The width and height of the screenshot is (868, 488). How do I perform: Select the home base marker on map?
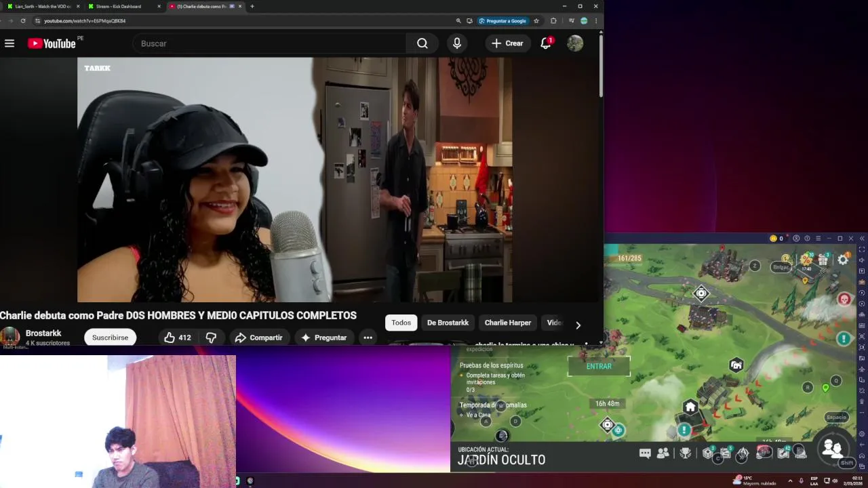point(690,407)
